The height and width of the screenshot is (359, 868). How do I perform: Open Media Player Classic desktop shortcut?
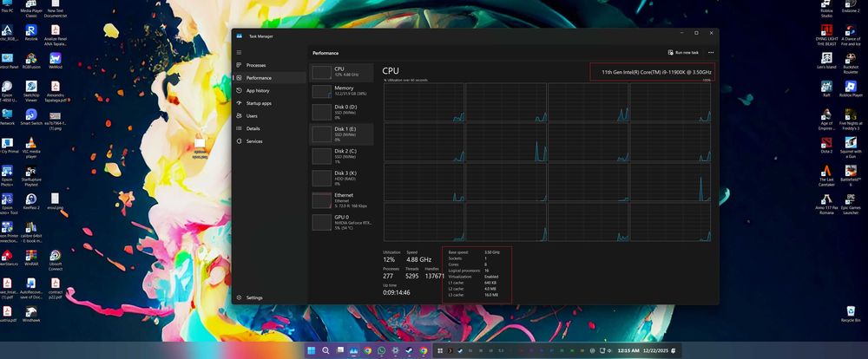pyautogui.click(x=31, y=9)
